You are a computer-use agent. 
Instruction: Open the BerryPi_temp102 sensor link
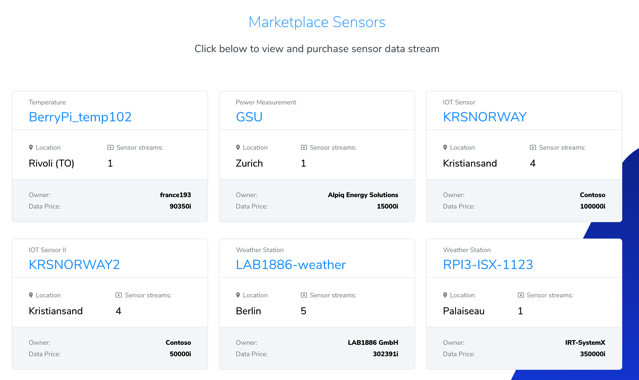[x=80, y=117]
